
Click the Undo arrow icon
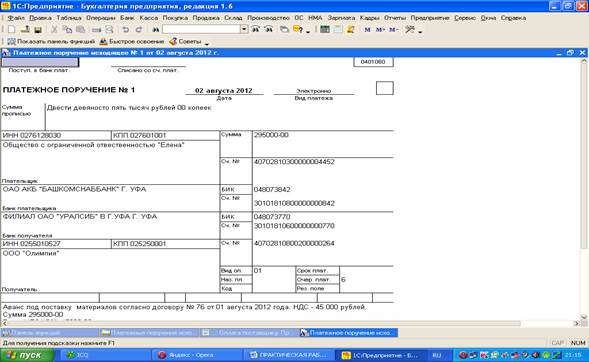(x=126, y=29)
